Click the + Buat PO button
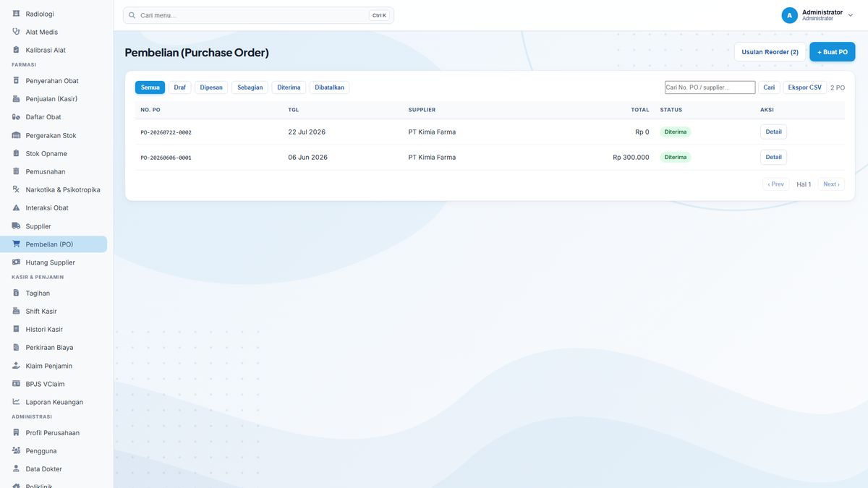 833,52
